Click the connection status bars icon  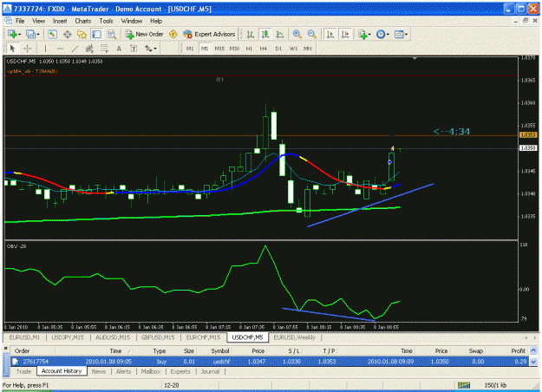point(464,385)
